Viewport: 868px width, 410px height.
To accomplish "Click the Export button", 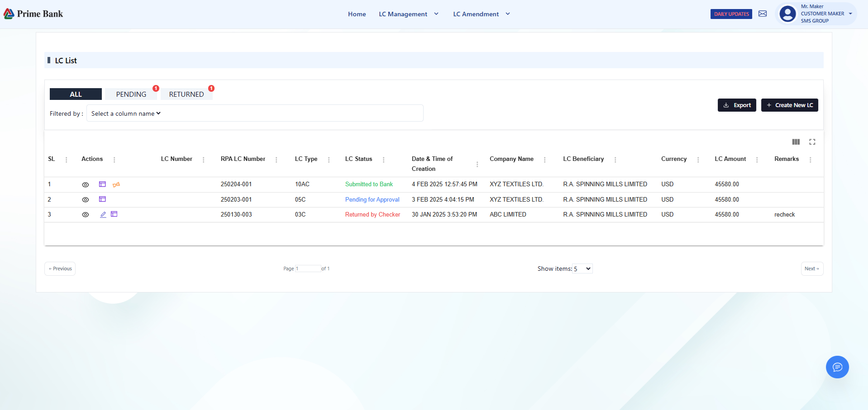I will point(737,105).
